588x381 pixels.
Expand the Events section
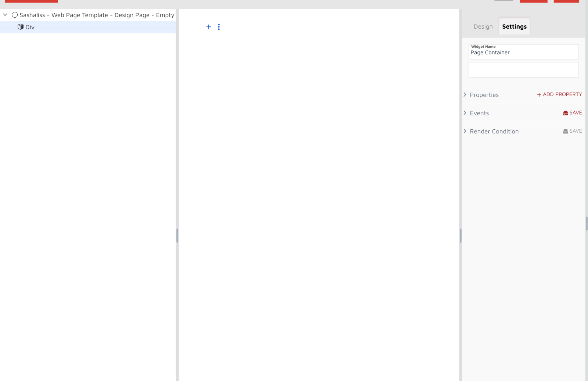(x=465, y=113)
